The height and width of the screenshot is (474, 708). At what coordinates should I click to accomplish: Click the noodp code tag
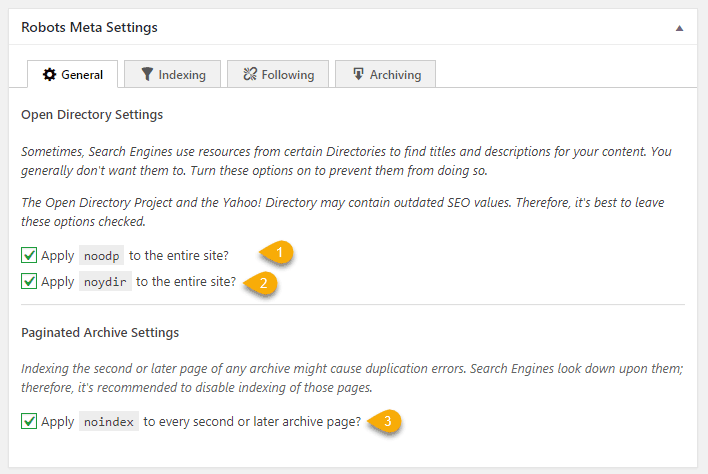[x=101, y=256]
